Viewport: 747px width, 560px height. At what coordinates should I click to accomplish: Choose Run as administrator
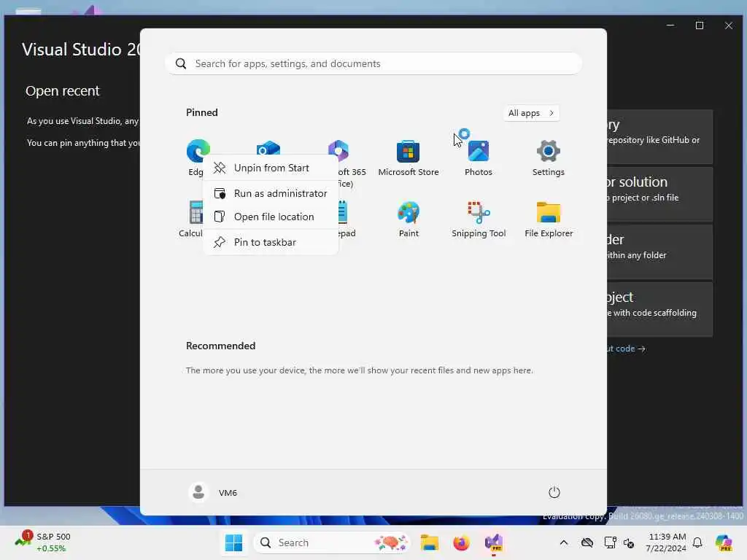click(271, 193)
